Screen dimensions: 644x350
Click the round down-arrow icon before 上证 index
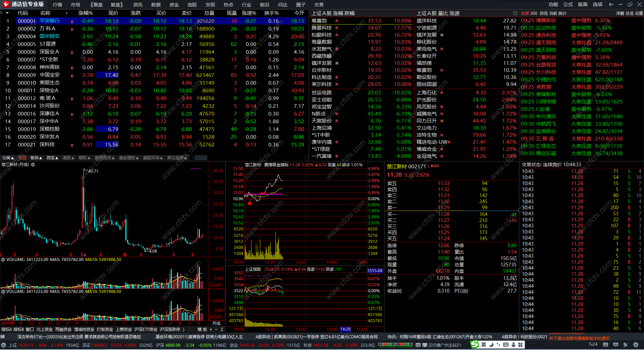(x=3, y=345)
